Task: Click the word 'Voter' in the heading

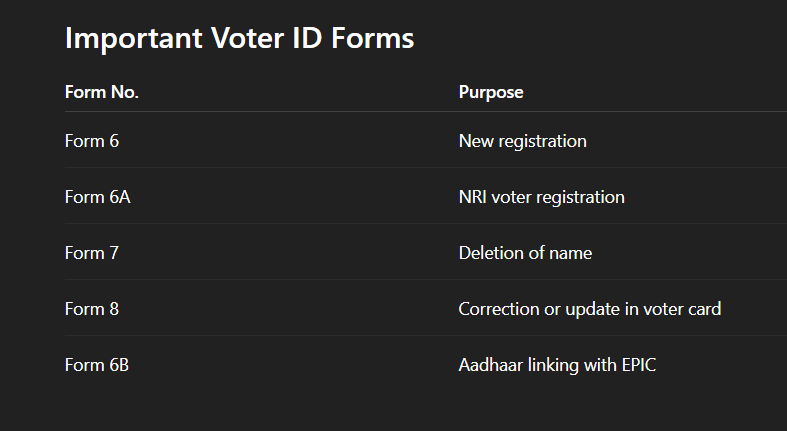Action: tap(247, 39)
